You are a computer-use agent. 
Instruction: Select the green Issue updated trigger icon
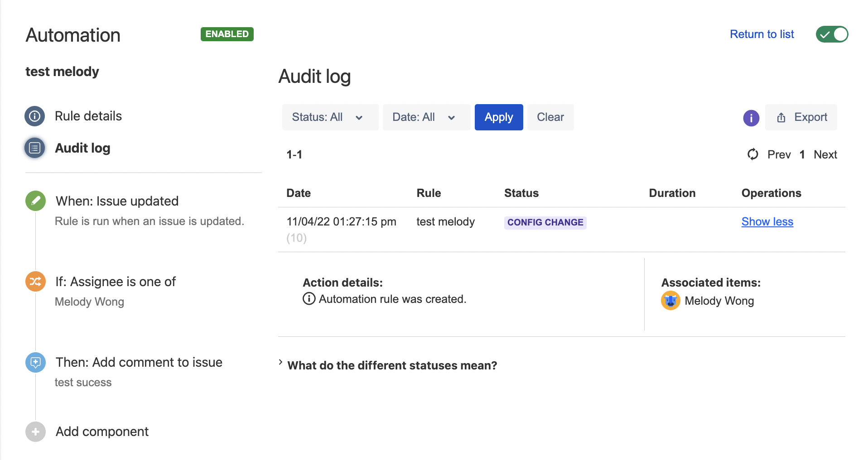click(35, 201)
